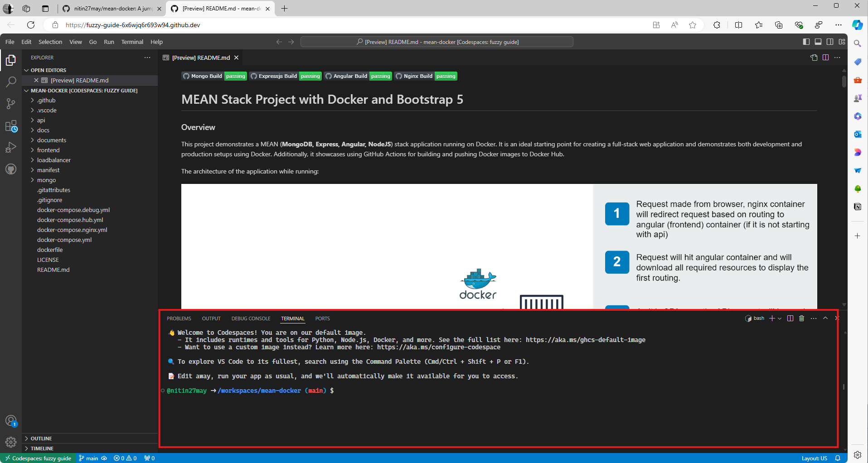This screenshot has height=463, width=868.
Task: Click the Angular Build passing badge
Action: point(358,76)
